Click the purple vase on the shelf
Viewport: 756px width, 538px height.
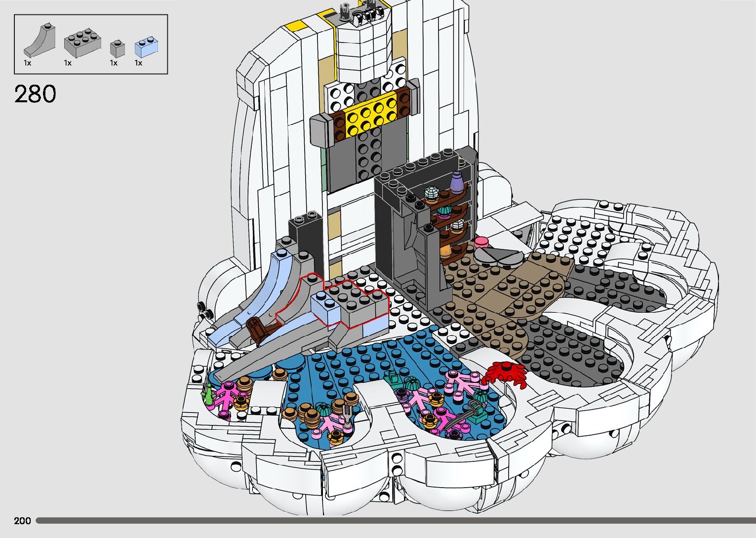(x=458, y=181)
